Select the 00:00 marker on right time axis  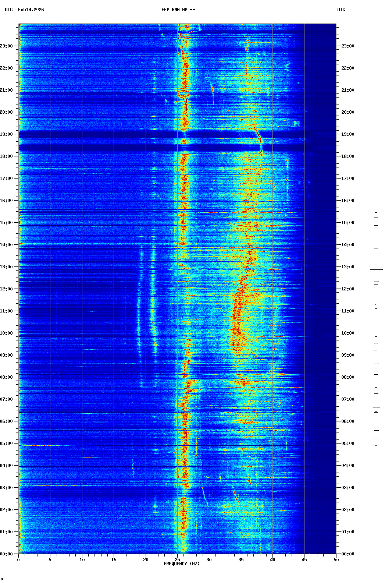coord(348,554)
